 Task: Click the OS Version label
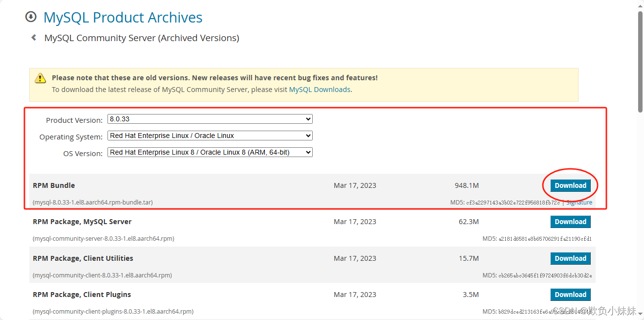(83, 154)
